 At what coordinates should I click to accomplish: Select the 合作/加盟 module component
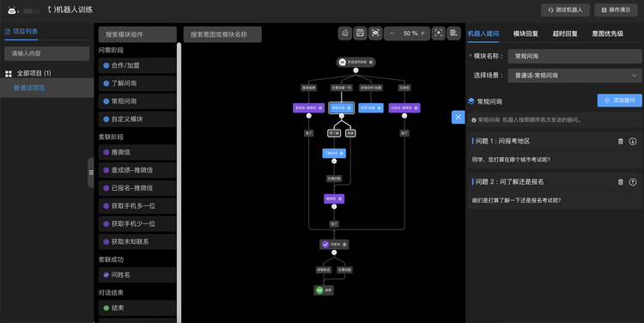137,65
